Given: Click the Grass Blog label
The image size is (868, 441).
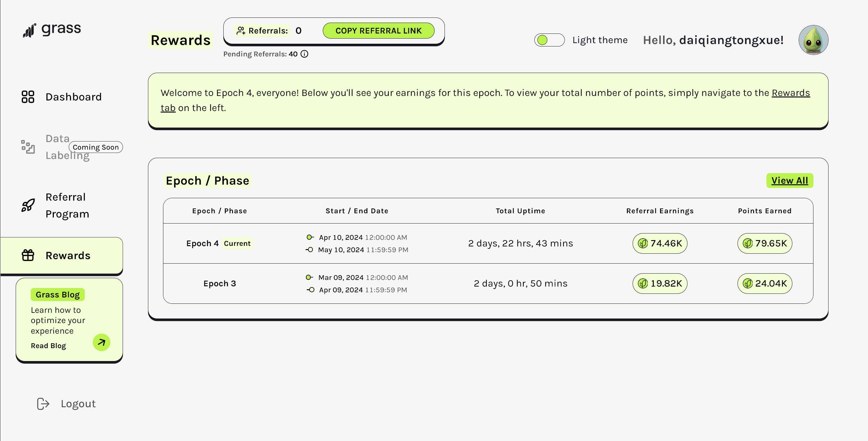Looking at the screenshot, I should point(58,295).
